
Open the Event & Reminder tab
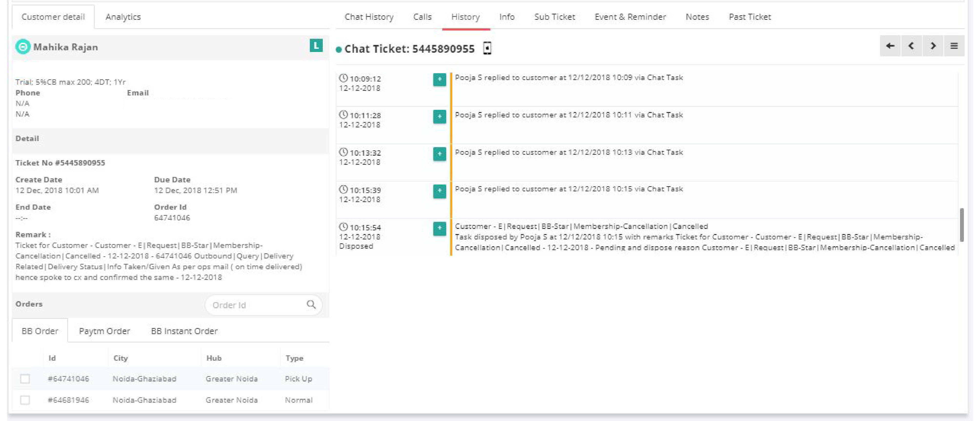[630, 17]
